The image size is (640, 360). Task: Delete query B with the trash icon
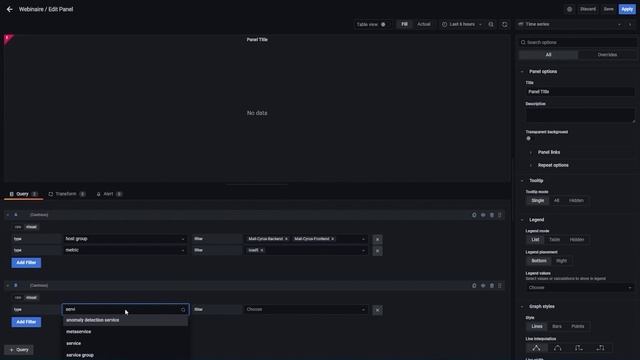(492, 286)
